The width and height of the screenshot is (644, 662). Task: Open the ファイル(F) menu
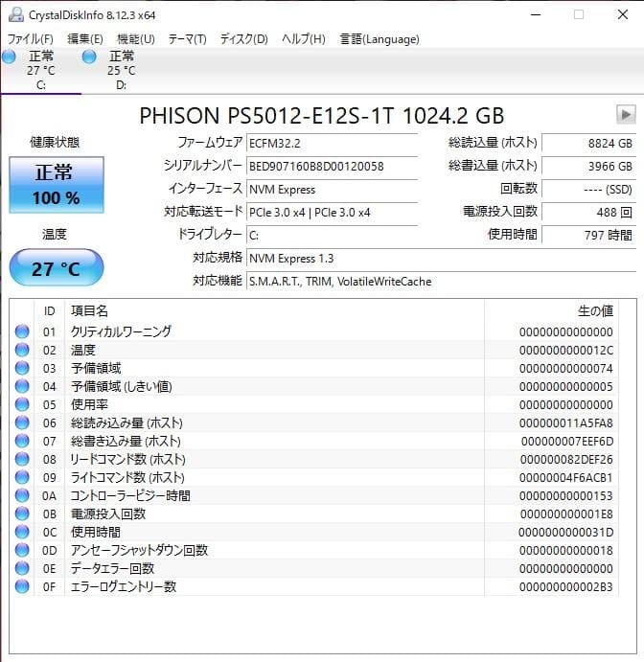pyautogui.click(x=31, y=39)
